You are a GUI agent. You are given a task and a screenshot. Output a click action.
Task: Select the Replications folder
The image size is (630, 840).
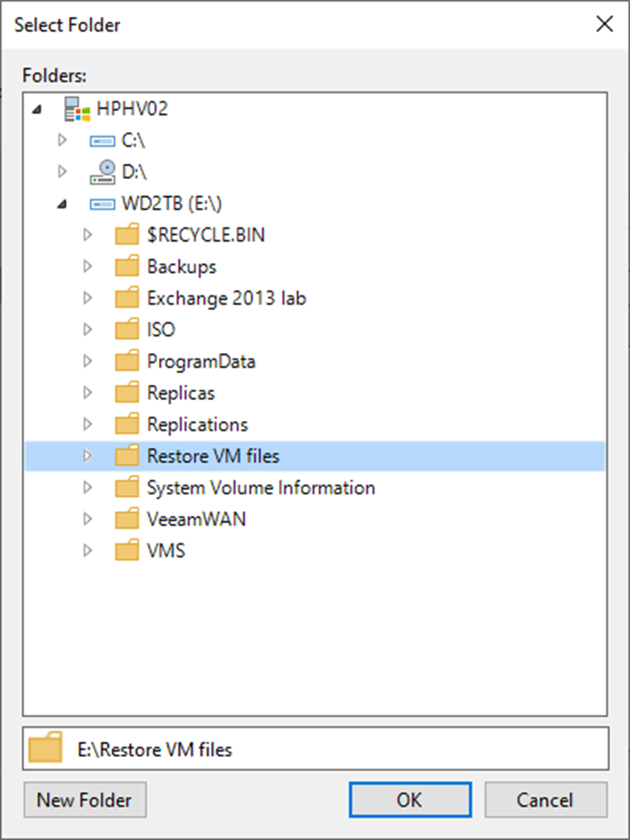click(197, 424)
